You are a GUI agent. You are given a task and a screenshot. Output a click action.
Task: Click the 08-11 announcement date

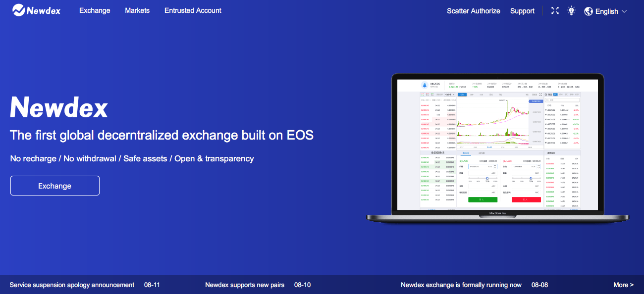(x=152, y=285)
